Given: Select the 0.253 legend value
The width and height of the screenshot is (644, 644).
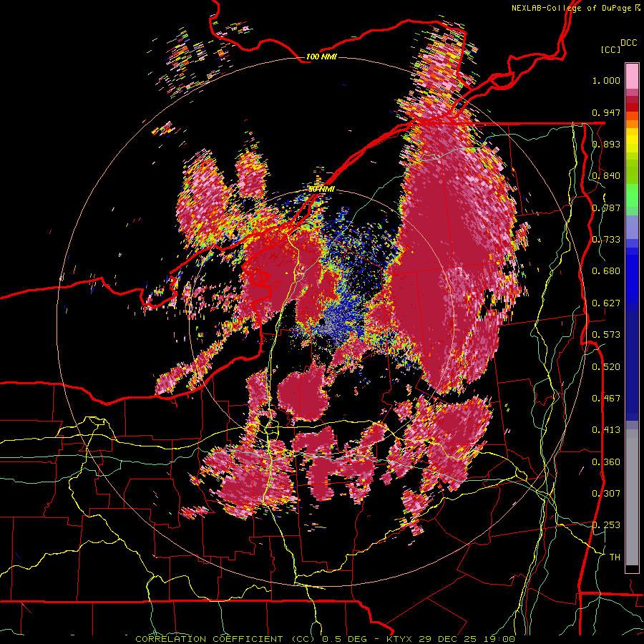Looking at the screenshot, I should (606, 525).
